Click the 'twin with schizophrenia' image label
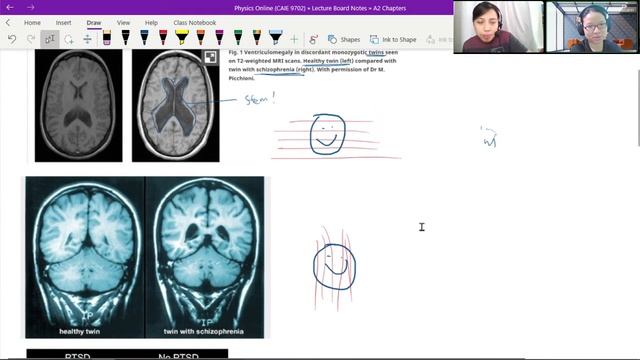Image resolution: width=640 pixels, height=360 pixels. (x=204, y=331)
